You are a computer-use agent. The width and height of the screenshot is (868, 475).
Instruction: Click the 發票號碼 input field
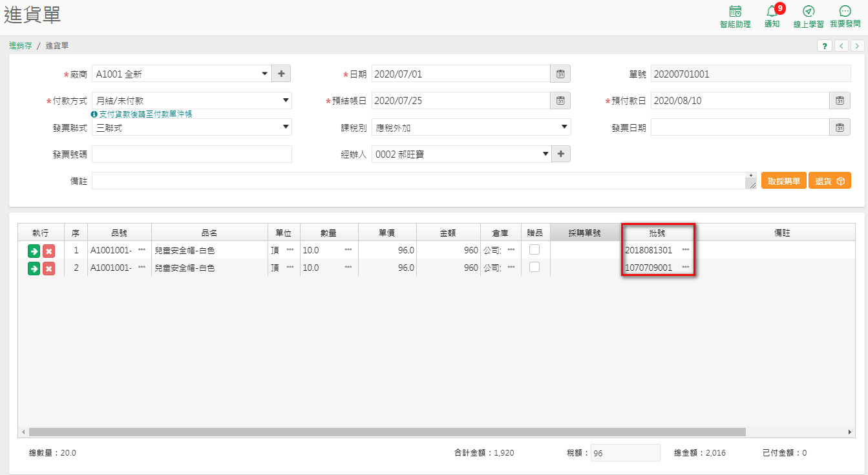click(192, 154)
